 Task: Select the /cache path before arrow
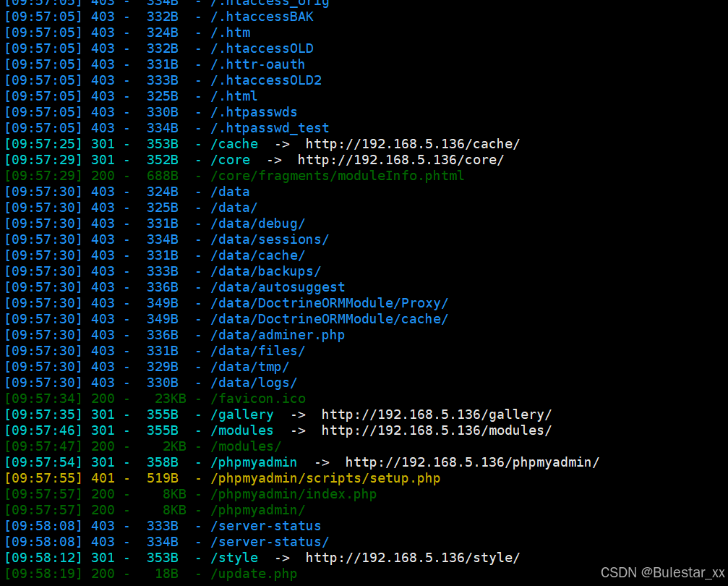click(234, 143)
